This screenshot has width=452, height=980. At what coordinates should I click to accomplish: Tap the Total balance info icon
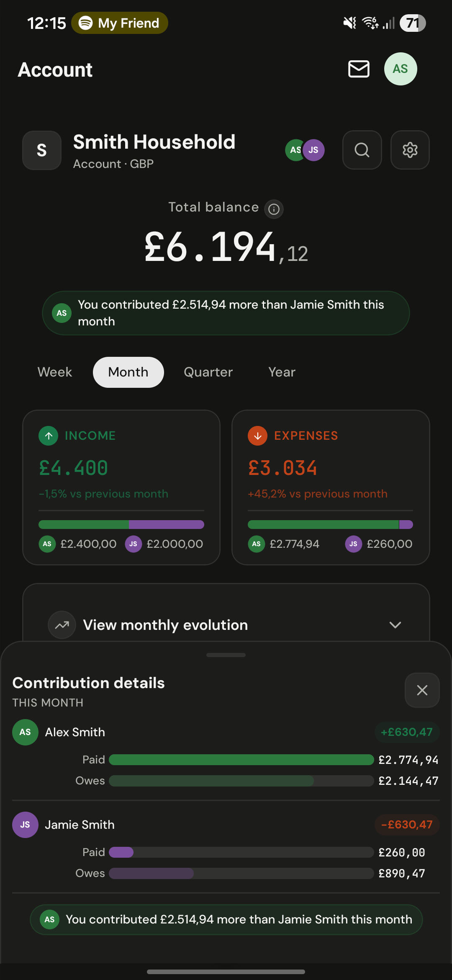coord(274,209)
